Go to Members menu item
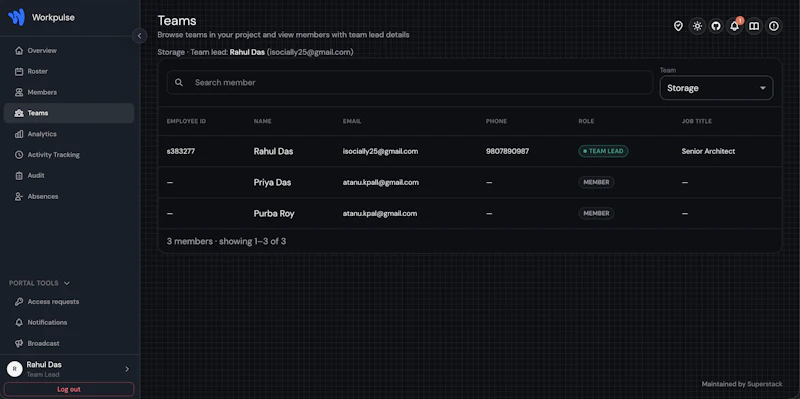This screenshot has width=800, height=399. click(69, 92)
